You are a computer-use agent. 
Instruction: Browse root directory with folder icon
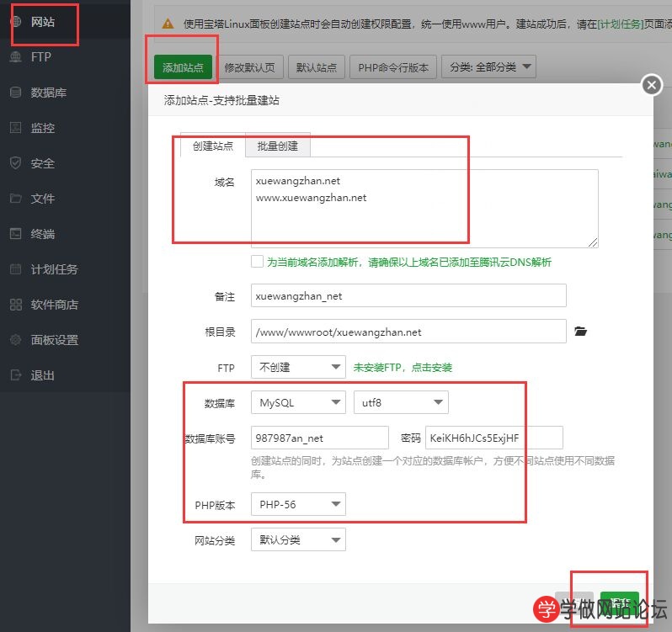pyautogui.click(x=580, y=332)
